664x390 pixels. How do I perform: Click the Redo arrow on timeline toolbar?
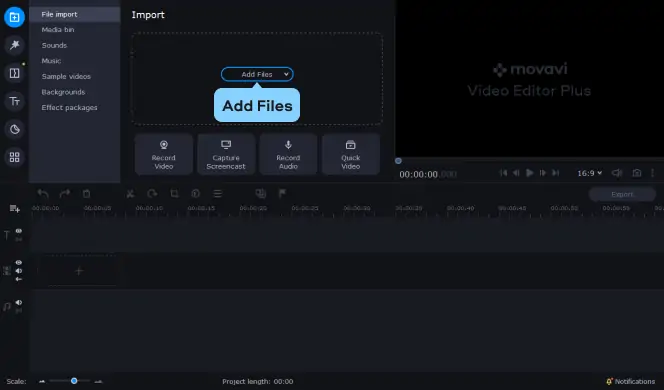click(x=65, y=194)
